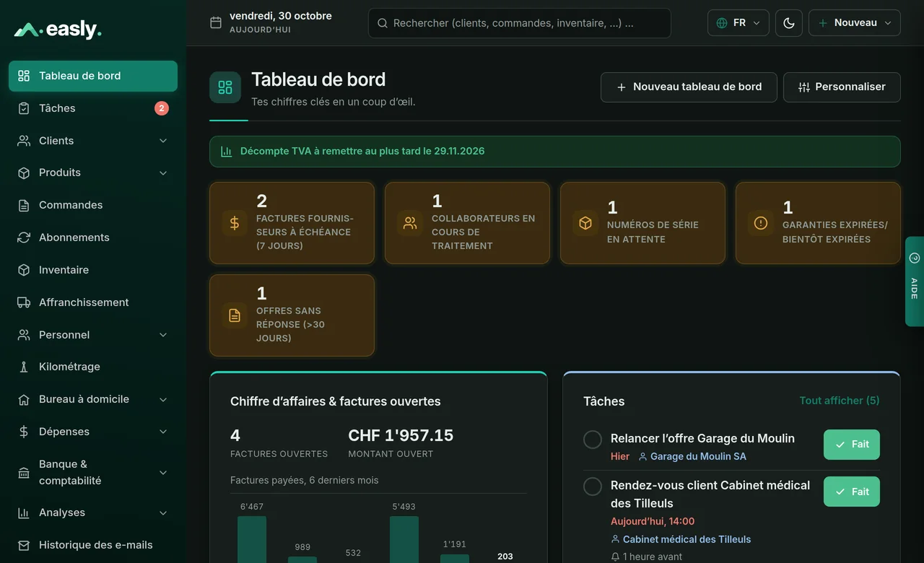The height and width of the screenshot is (563, 924).
Task: Click the Décompte TVA reminder banner
Action: [x=555, y=152]
